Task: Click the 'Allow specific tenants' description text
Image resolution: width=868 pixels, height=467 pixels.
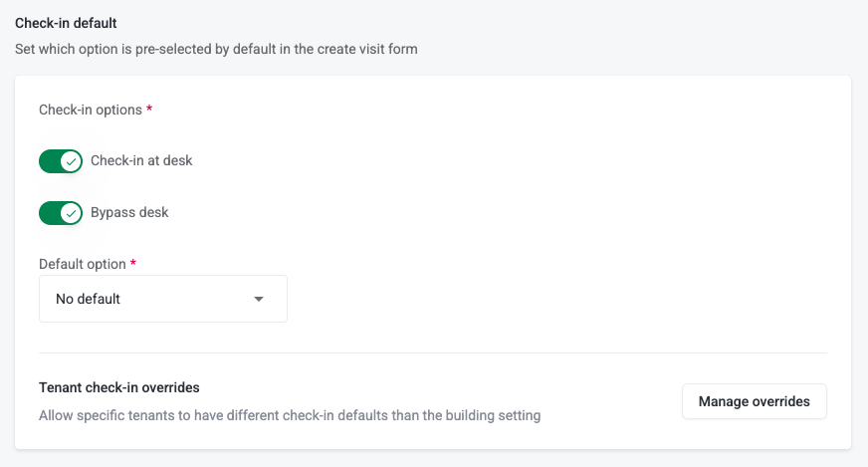Action: pos(290,415)
